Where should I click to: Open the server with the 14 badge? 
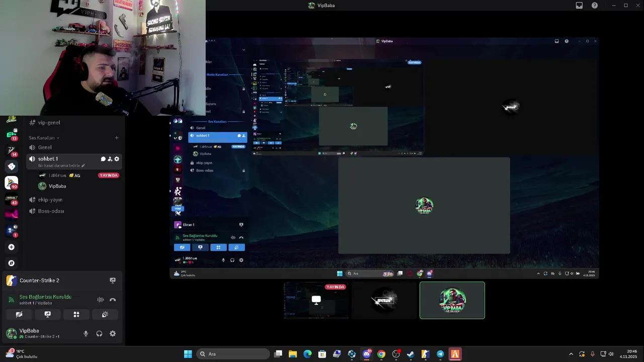[x=11, y=151]
